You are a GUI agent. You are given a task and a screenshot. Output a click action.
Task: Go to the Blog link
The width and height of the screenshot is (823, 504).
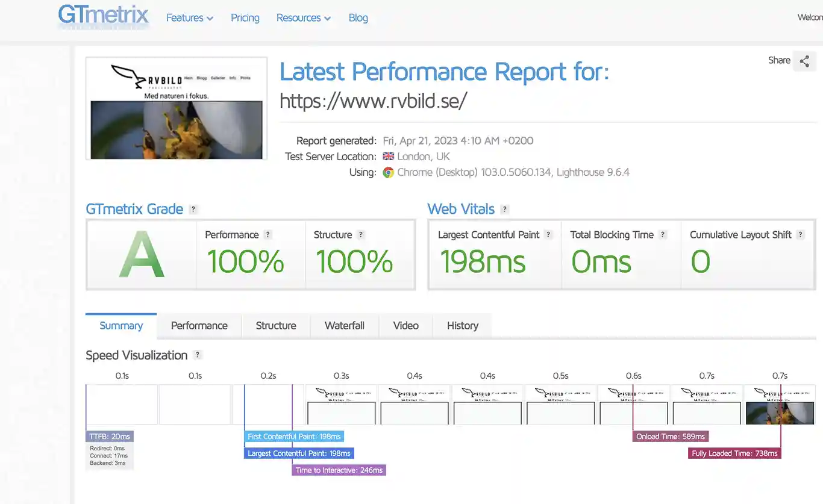[x=358, y=18]
